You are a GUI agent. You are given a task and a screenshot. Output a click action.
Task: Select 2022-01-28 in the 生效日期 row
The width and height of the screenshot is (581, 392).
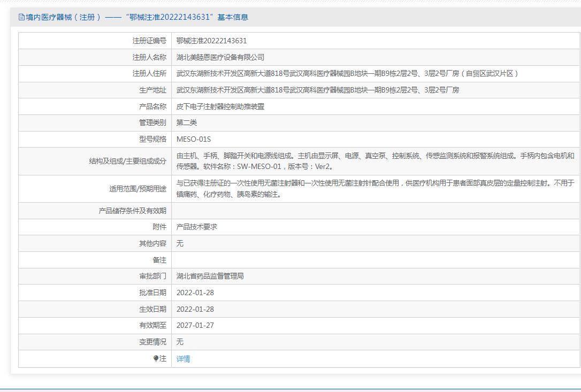coord(195,309)
